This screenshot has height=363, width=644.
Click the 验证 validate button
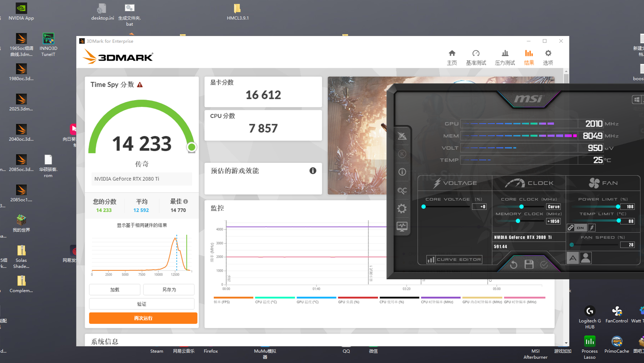(142, 303)
